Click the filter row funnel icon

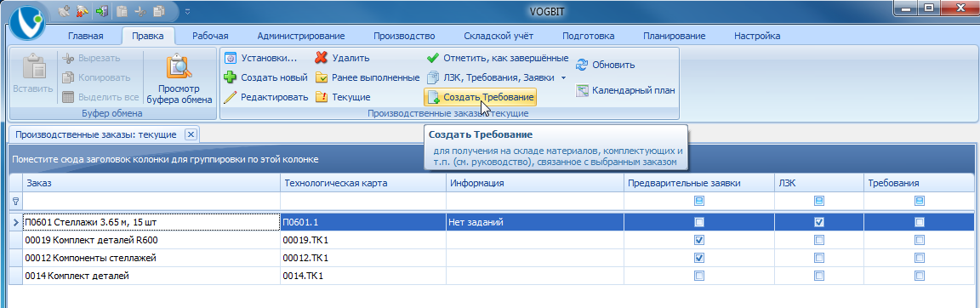pyautogui.click(x=15, y=201)
